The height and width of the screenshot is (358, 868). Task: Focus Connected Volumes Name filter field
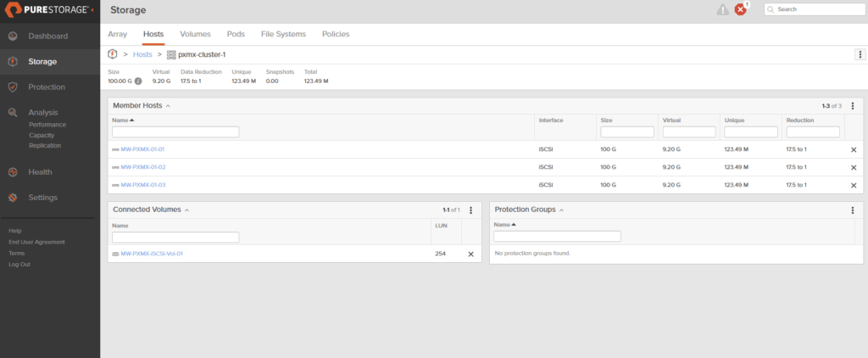175,238
